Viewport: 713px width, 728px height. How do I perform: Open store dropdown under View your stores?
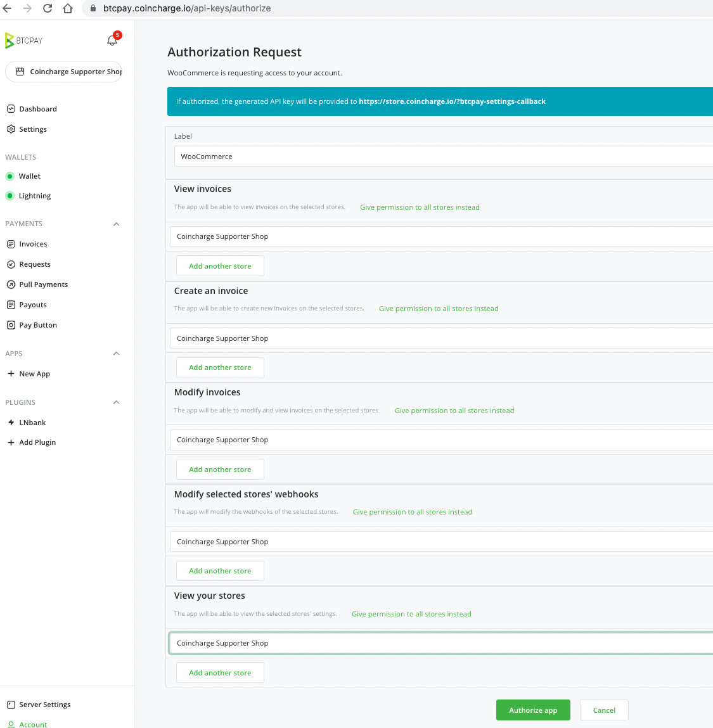coord(441,644)
